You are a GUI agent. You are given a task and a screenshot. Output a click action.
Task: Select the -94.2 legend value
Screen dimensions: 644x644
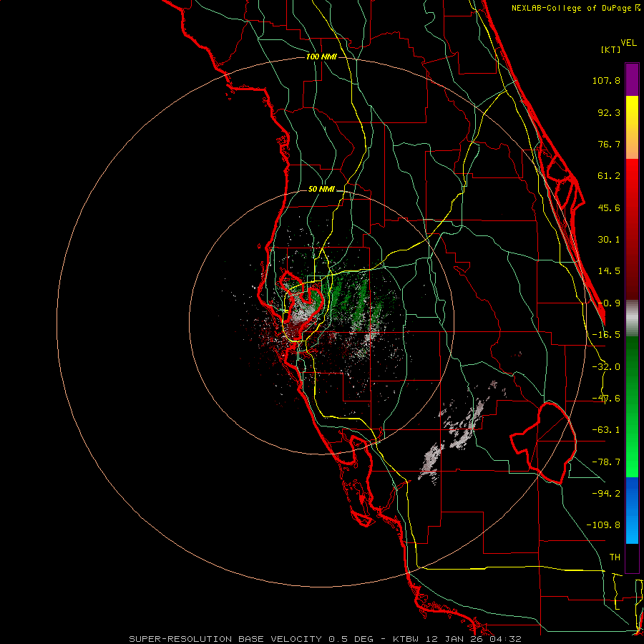click(x=606, y=493)
